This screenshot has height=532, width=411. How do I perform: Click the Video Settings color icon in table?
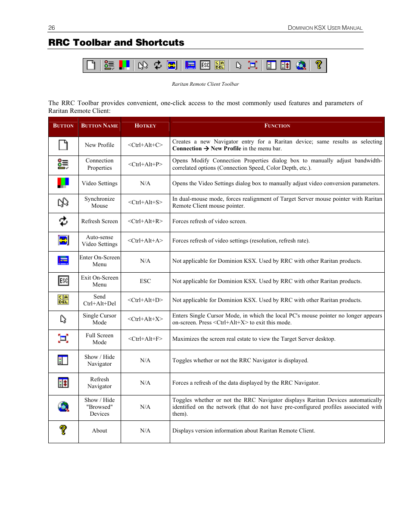tap(63, 183)
